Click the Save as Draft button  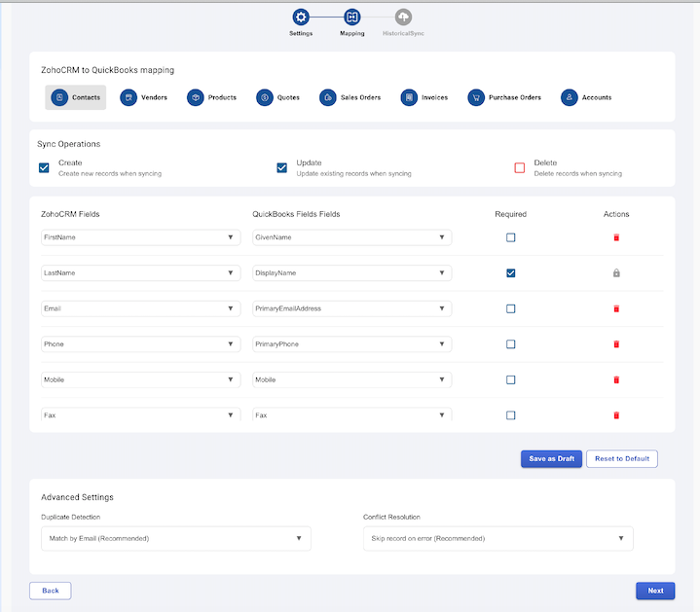pos(551,458)
